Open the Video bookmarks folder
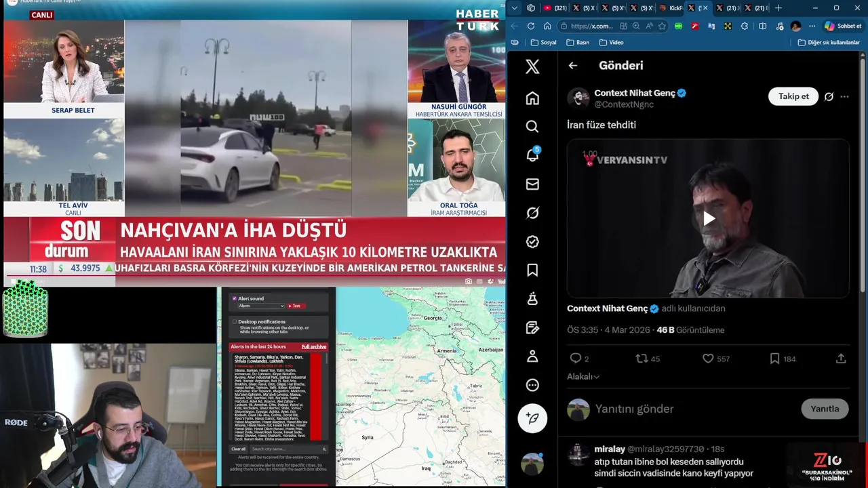This screenshot has width=868, height=488. [x=611, y=42]
